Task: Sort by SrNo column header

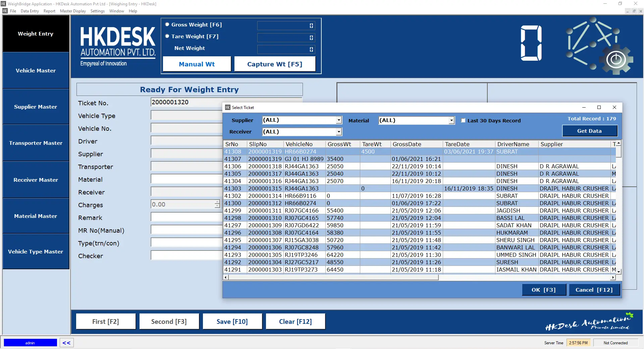Action: tap(235, 144)
